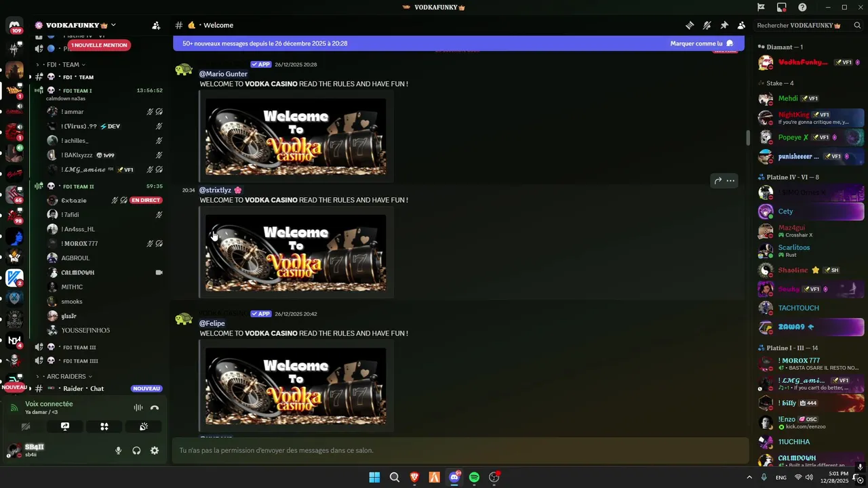The height and width of the screenshot is (488, 868).
Task: Open more options on strixtlyz message
Action: coord(730,180)
